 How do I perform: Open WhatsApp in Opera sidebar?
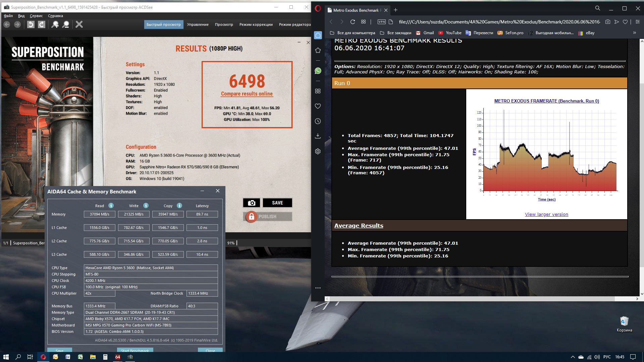pos(318,71)
